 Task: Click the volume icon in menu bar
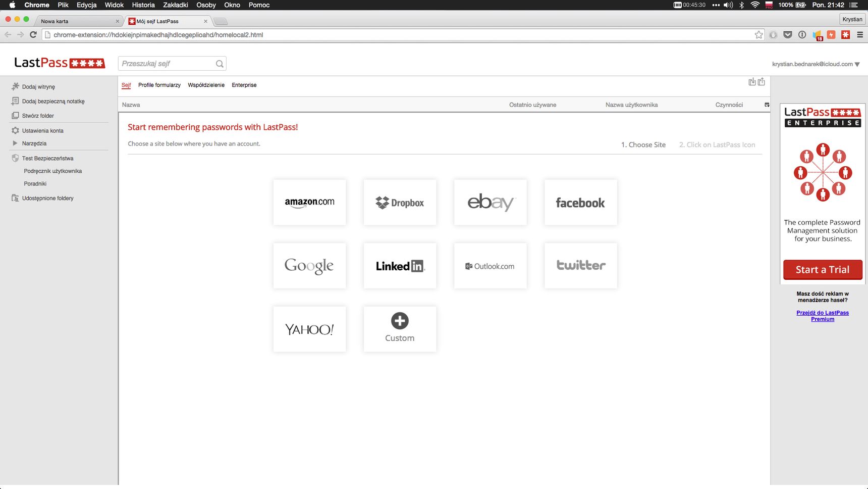pos(728,5)
